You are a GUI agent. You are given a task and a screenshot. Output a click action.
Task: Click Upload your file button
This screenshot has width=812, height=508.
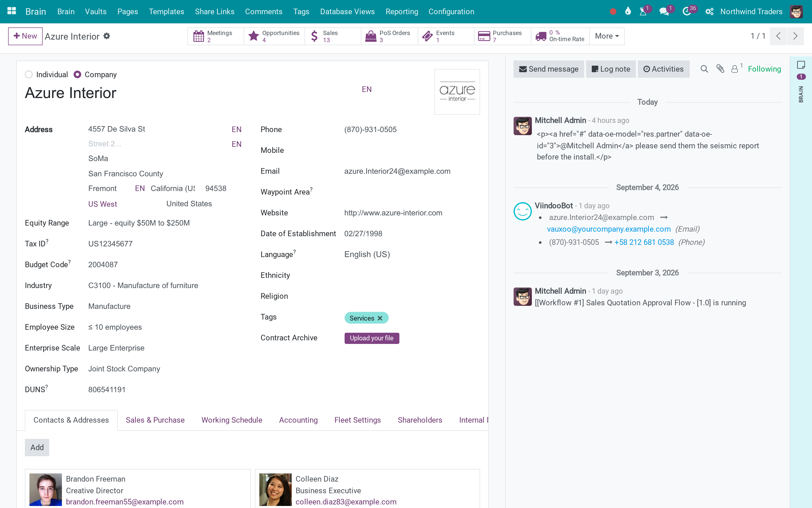click(372, 338)
